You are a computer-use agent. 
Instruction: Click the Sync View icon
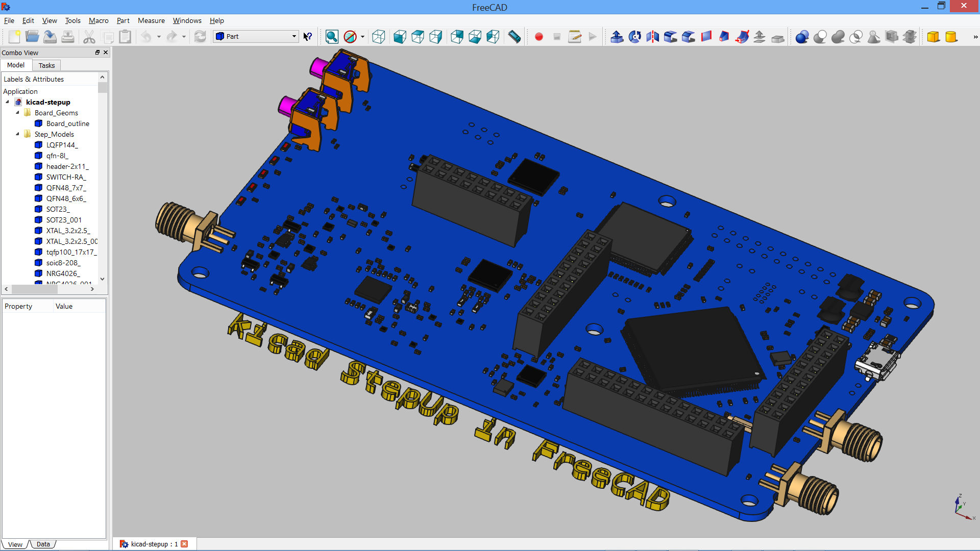332,36
